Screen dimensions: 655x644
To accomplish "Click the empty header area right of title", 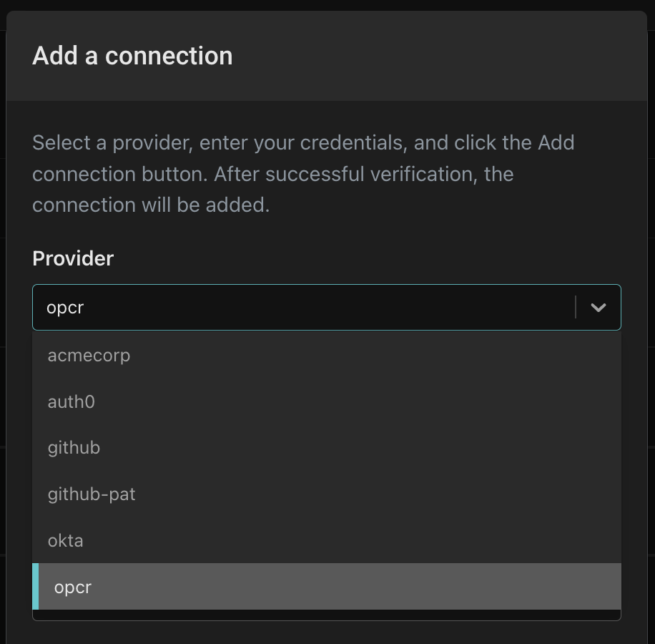I will (x=443, y=56).
